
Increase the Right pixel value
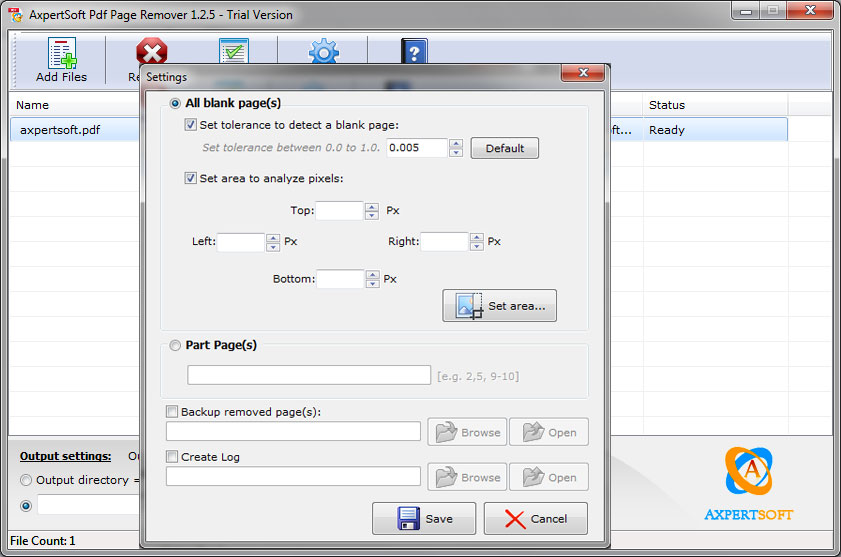476,237
